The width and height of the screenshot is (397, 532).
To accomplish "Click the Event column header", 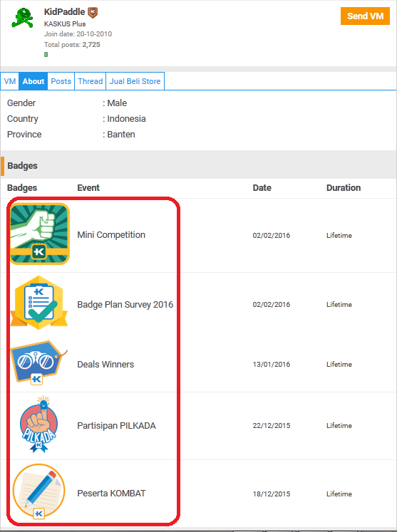I will tap(88, 187).
